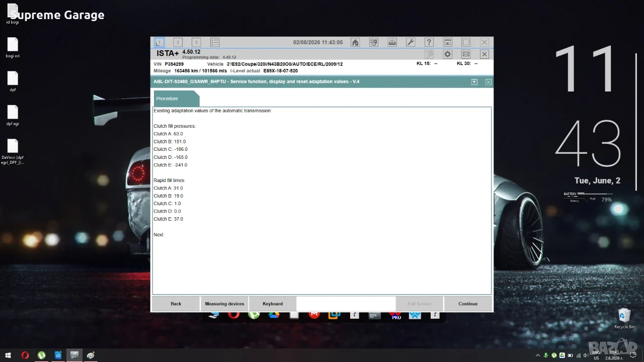Click the Google Drive icon in the dock

tap(274, 315)
